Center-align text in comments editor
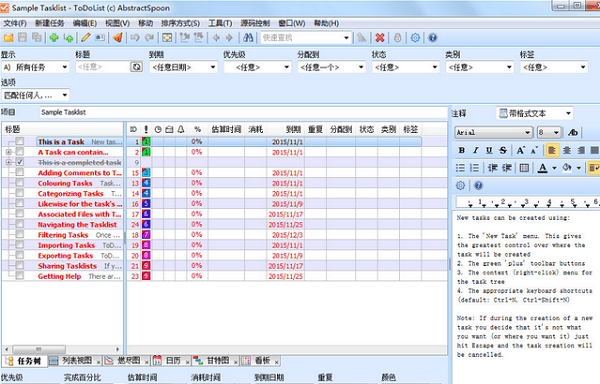This screenshot has height=384, width=600. [567, 150]
